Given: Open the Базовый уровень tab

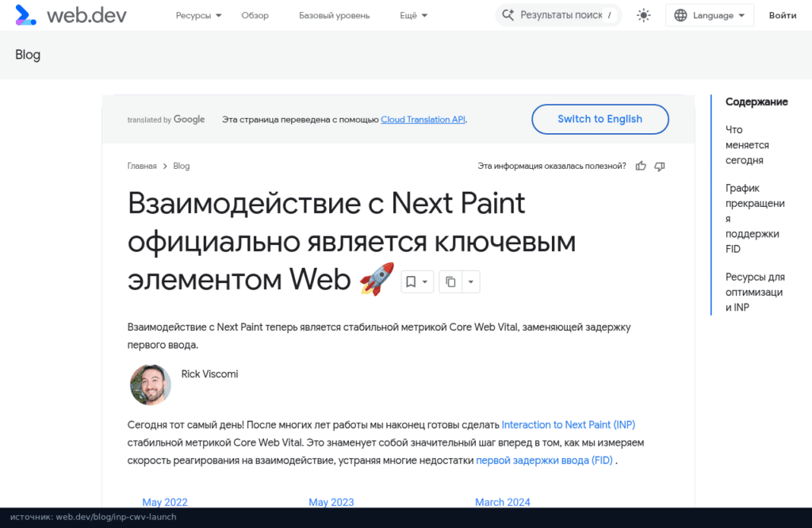Looking at the screenshot, I should pos(334,16).
